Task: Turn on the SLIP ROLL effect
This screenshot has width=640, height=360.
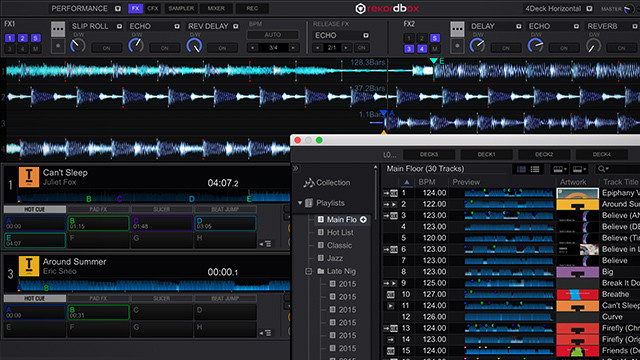Action: [107, 48]
